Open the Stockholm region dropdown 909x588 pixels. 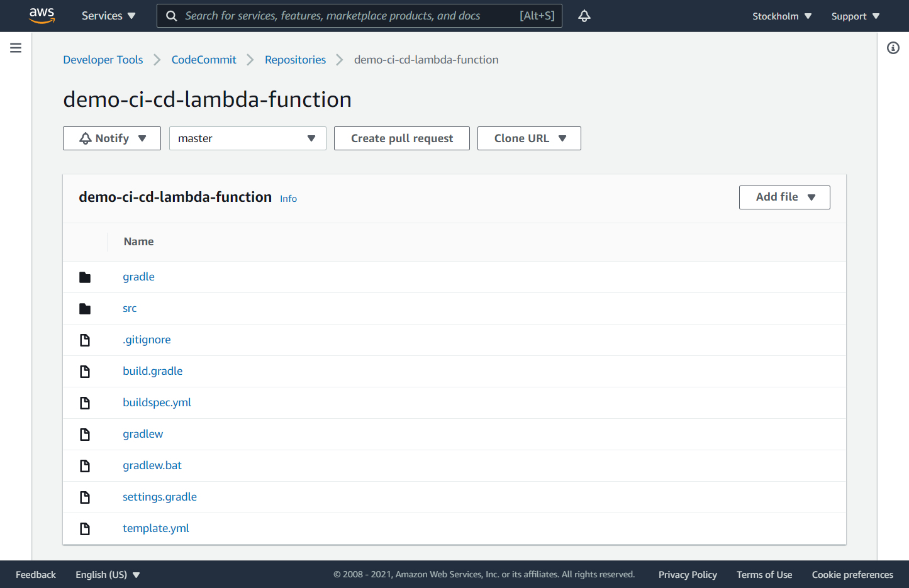pyautogui.click(x=782, y=16)
